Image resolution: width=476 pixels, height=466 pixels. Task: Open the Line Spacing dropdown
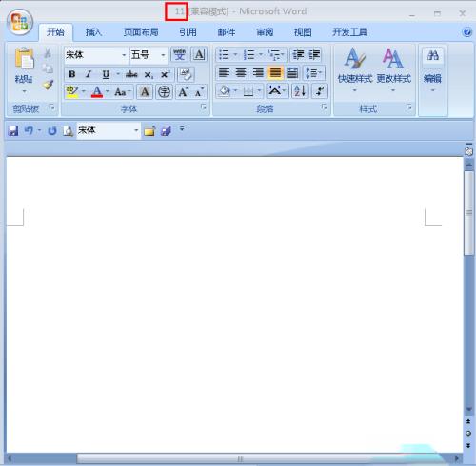(x=314, y=73)
